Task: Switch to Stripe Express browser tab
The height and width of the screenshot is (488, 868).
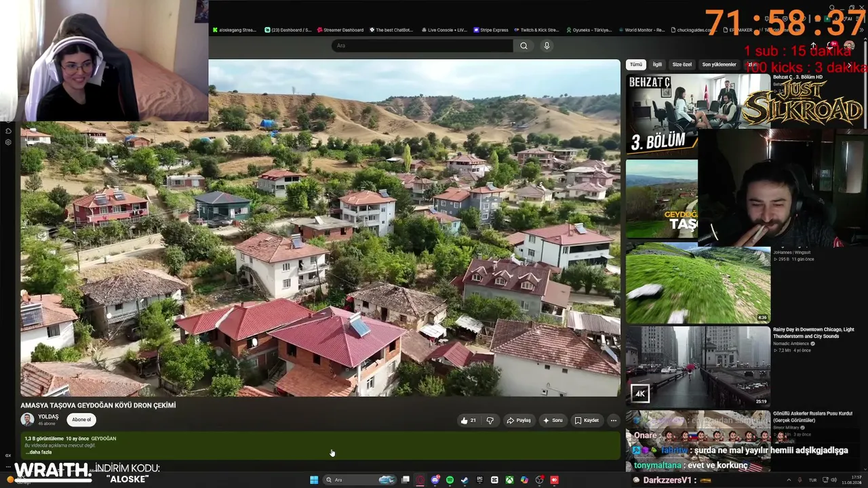Action: pos(490,30)
